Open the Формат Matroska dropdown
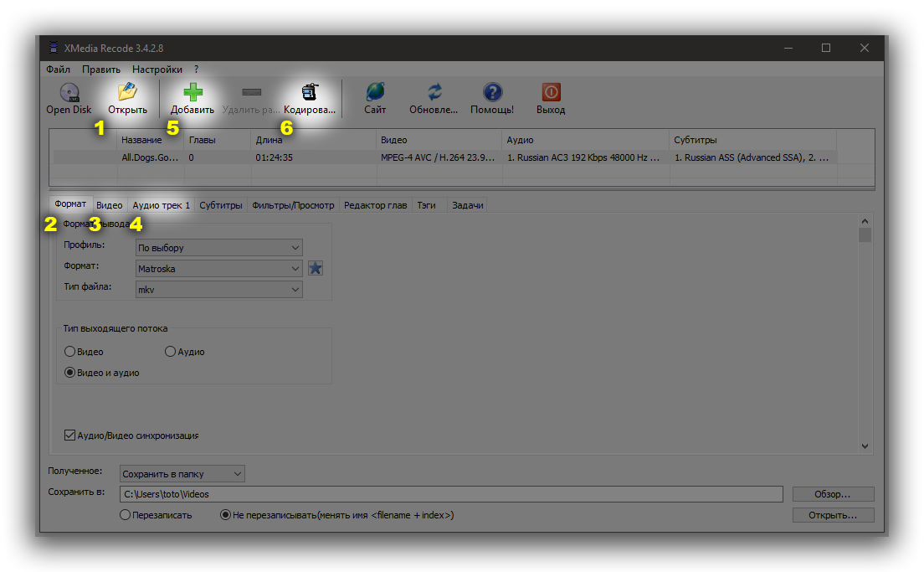 (x=218, y=269)
